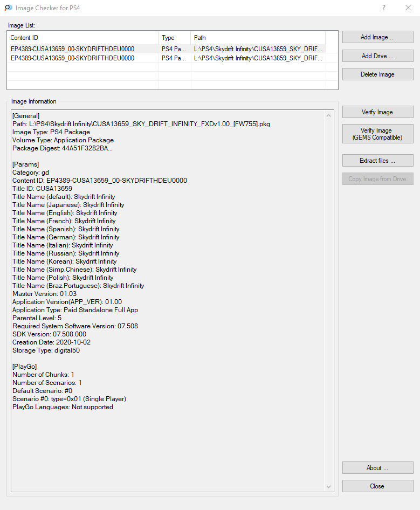This screenshot has width=420, height=510.
Task: Click the Title Name (Japanese) line
Action: [x=68, y=205]
